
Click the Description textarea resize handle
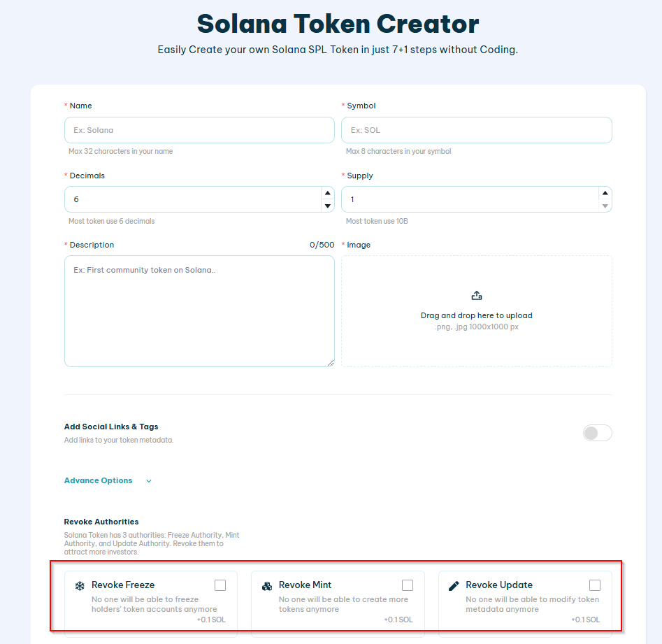pyautogui.click(x=331, y=363)
